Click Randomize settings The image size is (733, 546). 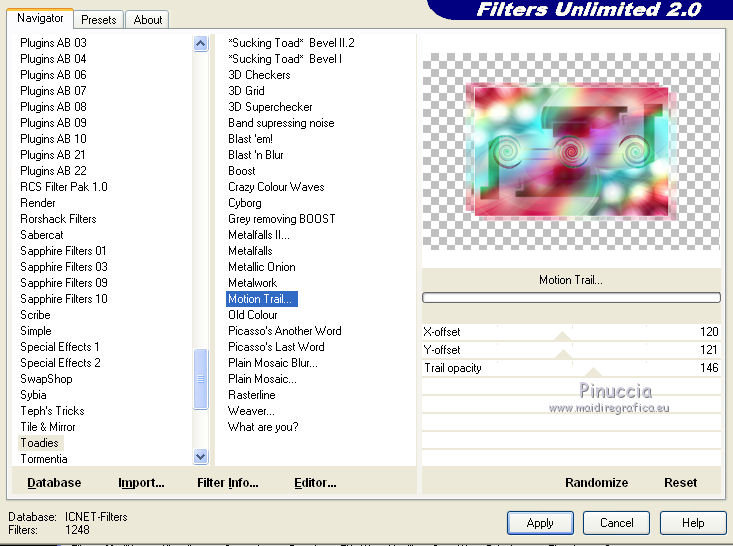[596, 482]
